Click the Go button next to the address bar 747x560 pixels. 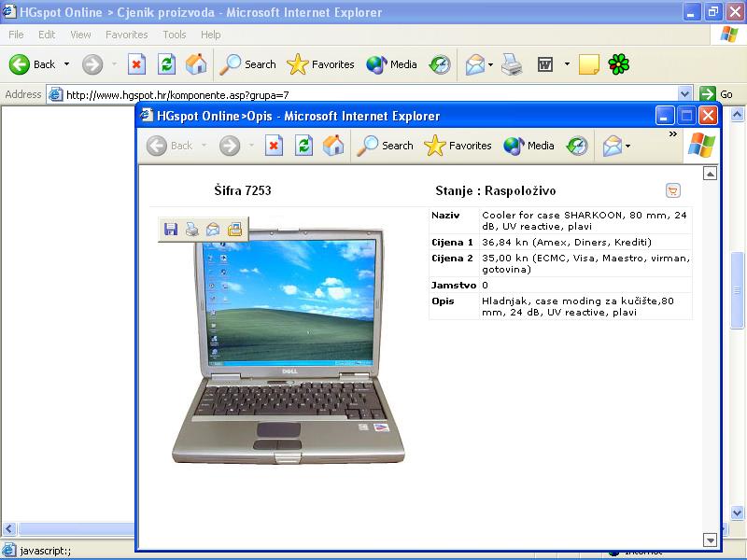tap(717, 94)
